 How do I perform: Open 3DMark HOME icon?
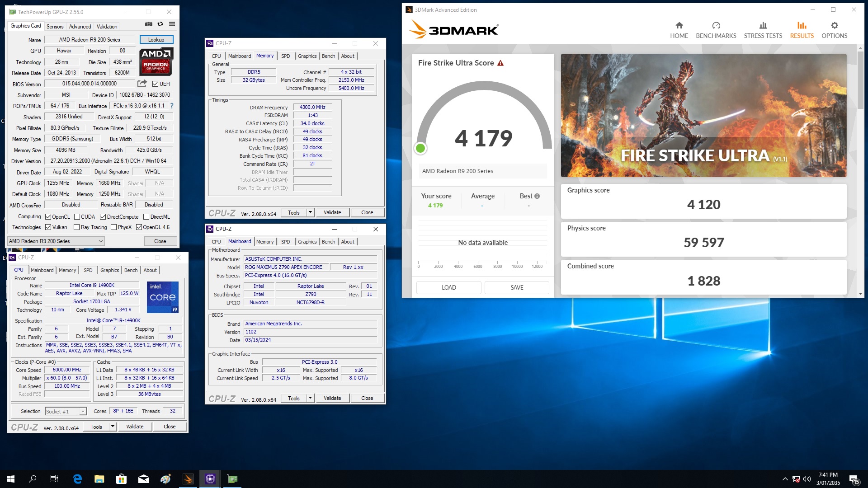679,25
